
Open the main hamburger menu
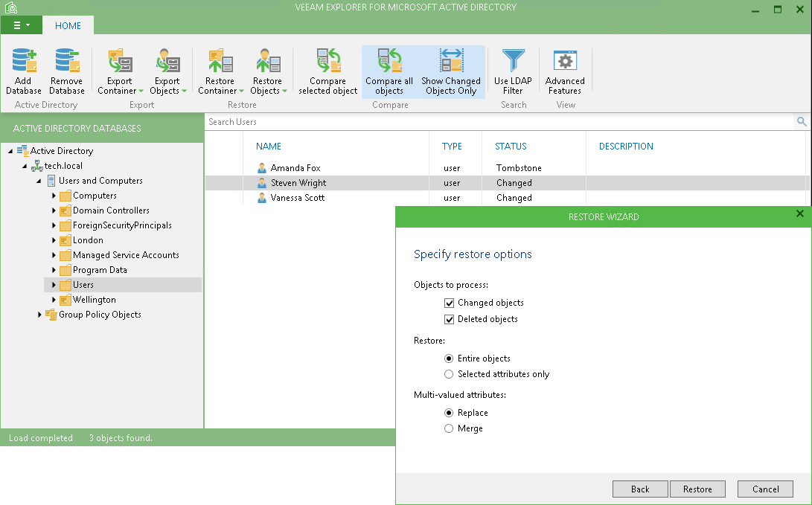tap(22, 25)
